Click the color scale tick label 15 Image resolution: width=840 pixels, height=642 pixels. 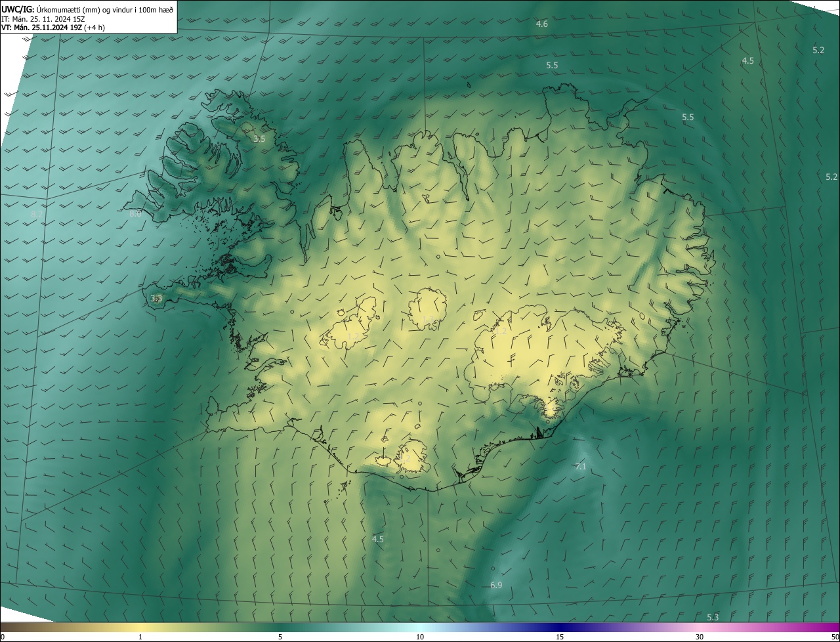(560, 637)
